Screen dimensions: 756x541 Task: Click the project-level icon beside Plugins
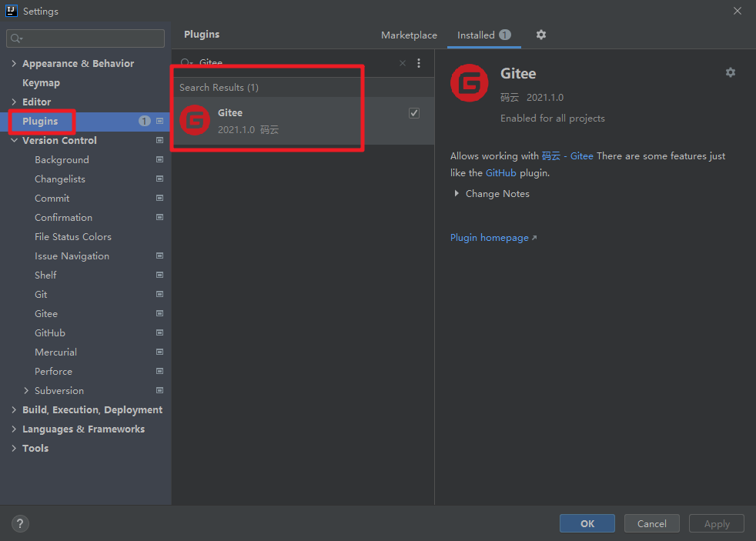click(159, 121)
